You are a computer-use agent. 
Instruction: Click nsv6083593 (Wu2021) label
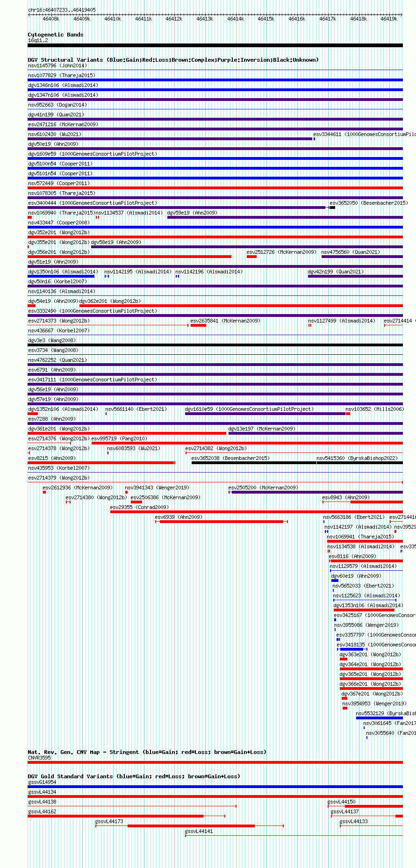[x=134, y=448]
